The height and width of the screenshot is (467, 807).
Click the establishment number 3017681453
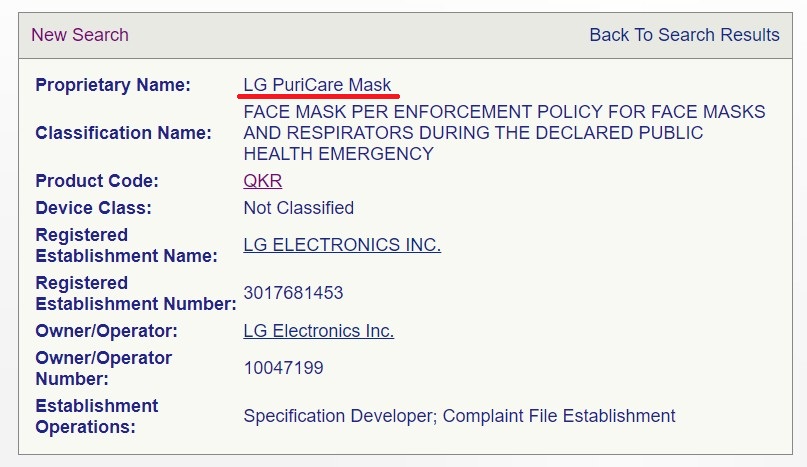click(293, 293)
